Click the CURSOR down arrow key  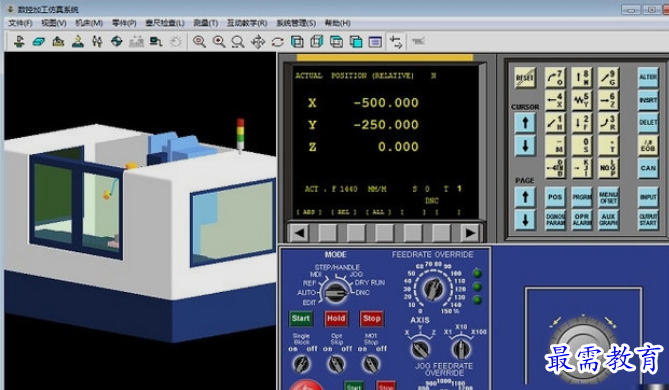(525, 146)
